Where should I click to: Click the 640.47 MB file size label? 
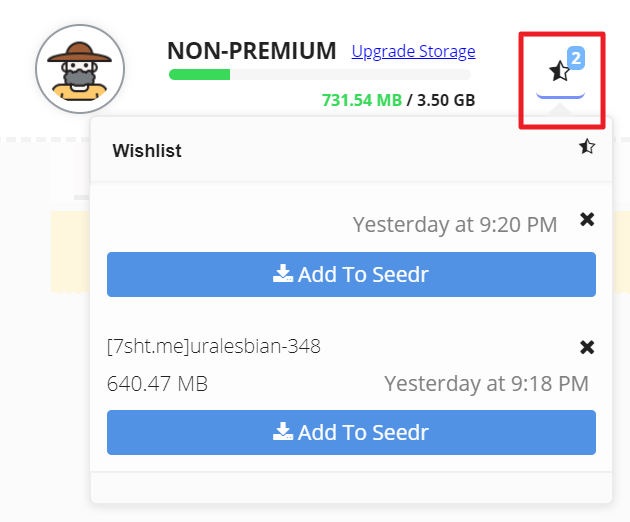click(157, 383)
